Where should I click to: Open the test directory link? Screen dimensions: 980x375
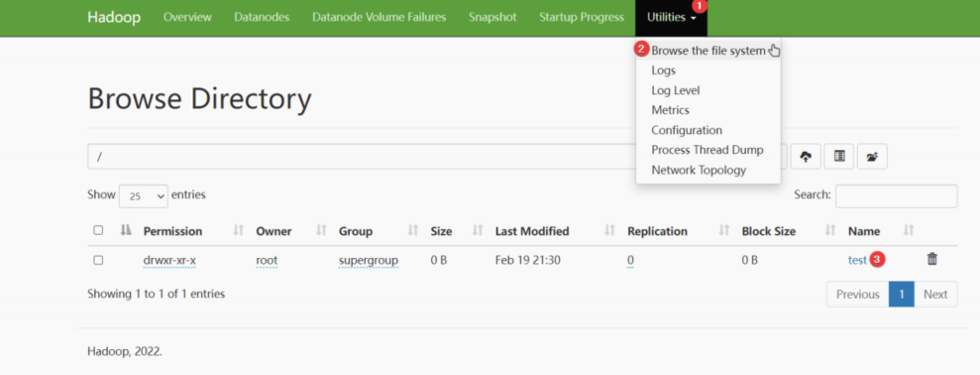857,260
